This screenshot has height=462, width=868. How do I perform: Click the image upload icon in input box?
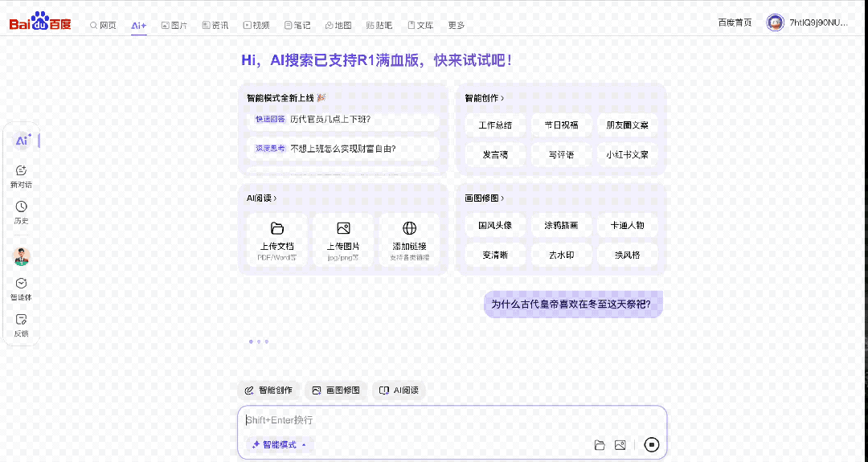click(x=620, y=445)
